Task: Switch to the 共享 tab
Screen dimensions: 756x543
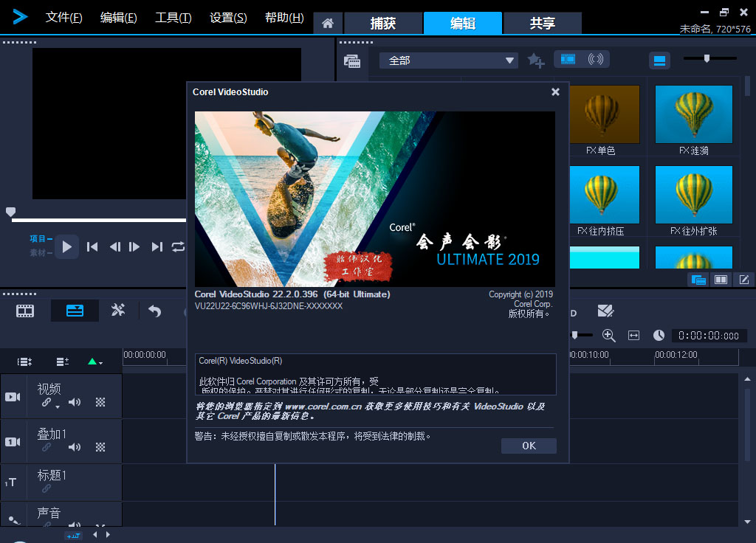Action: pos(543,23)
